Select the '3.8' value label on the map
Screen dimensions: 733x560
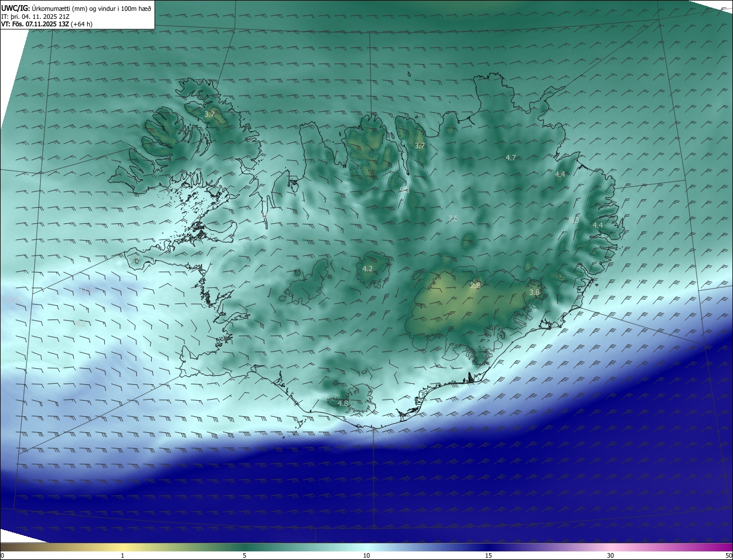(534, 292)
